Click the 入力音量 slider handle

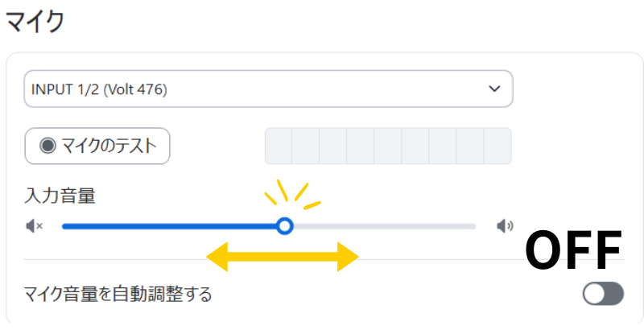click(x=284, y=227)
